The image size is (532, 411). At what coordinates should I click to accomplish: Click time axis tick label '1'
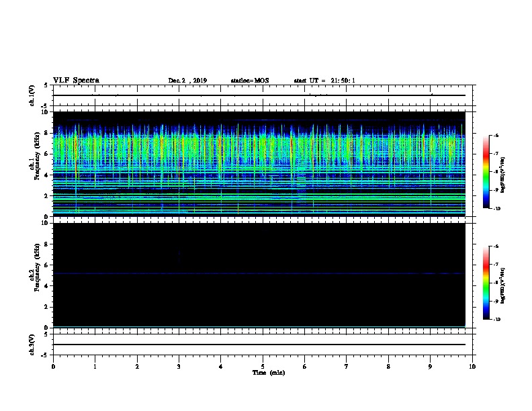pos(95,367)
